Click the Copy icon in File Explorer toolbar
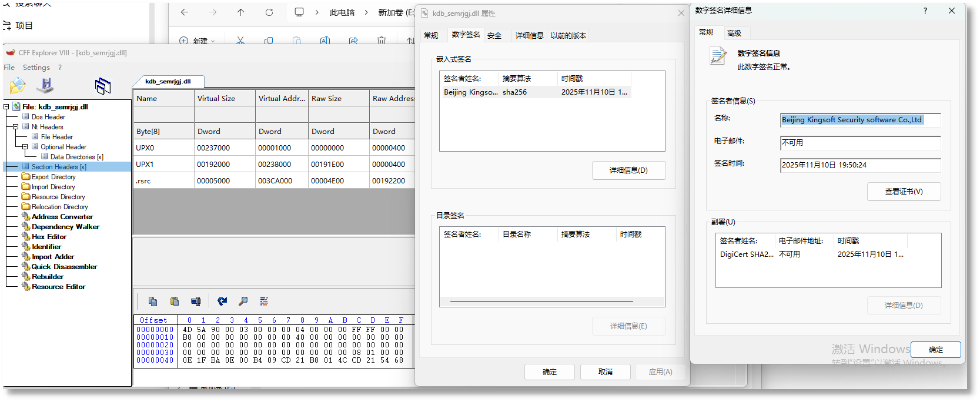The width and height of the screenshot is (980, 402). [269, 41]
